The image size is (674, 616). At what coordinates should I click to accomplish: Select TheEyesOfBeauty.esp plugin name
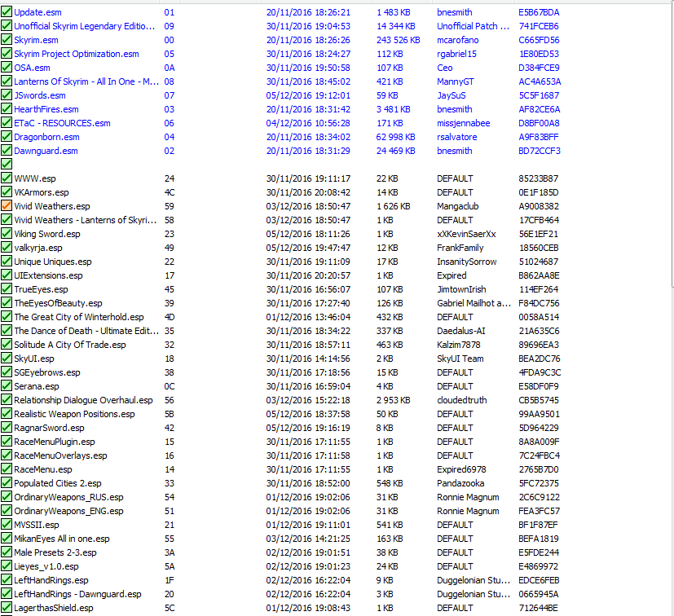[x=58, y=303]
